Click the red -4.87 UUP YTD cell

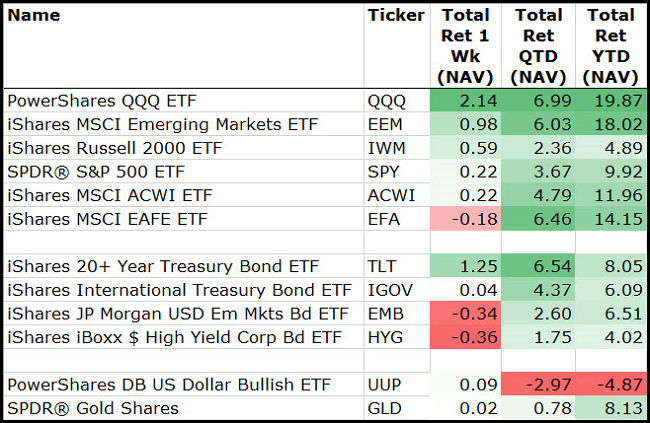[x=611, y=385]
